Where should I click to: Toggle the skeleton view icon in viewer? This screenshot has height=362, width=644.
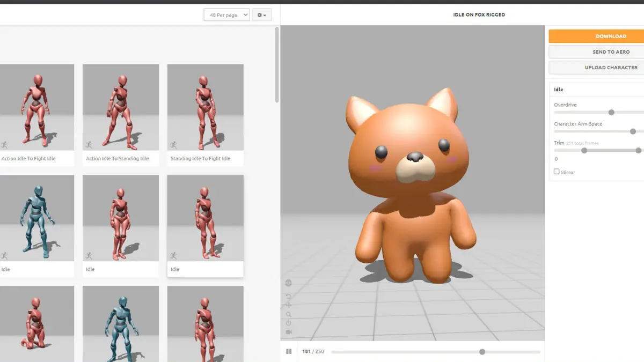click(289, 283)
